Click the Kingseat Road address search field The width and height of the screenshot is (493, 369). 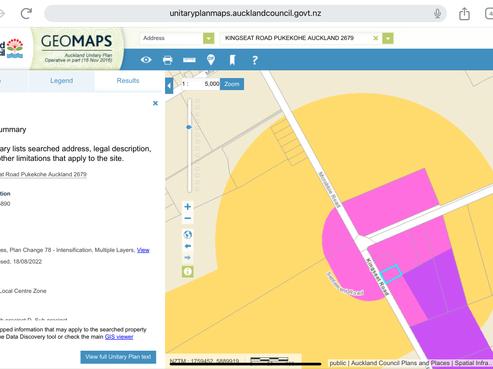(295, 38)
